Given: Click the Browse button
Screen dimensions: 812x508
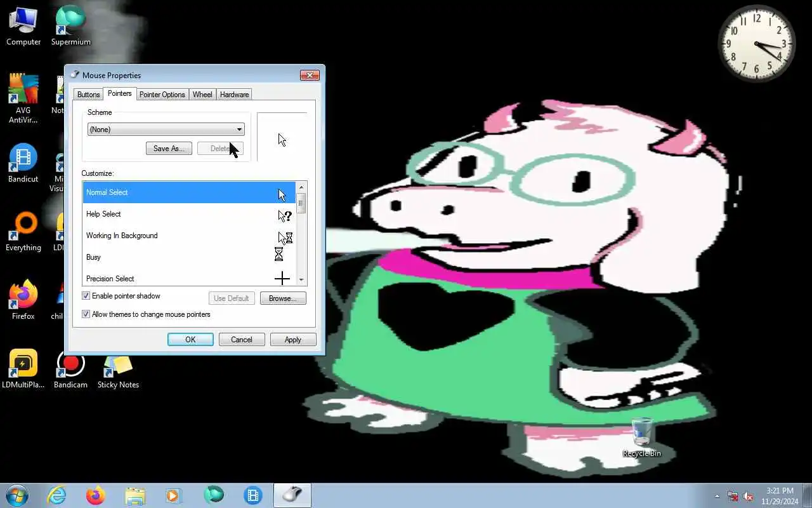Looking at the screenshot, I should (283, 298).
